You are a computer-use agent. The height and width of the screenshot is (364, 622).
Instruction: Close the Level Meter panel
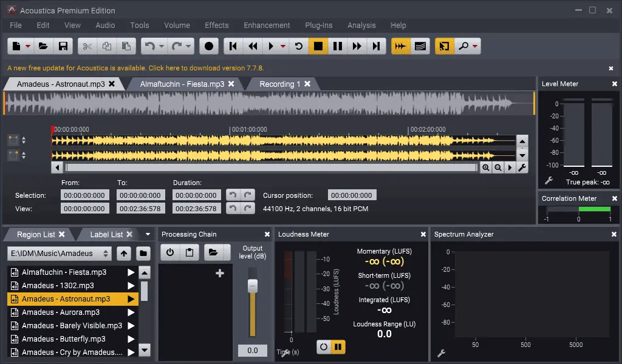(615, 84)
